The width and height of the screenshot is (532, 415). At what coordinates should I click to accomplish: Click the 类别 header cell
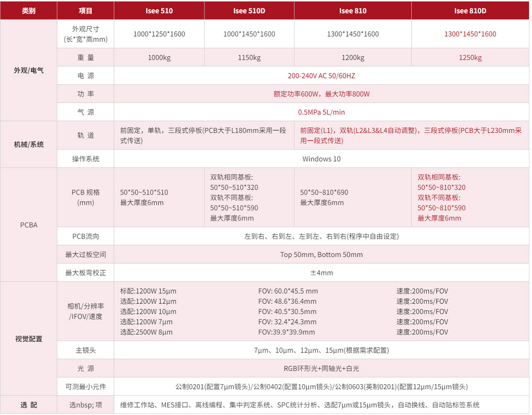point(28,11)
